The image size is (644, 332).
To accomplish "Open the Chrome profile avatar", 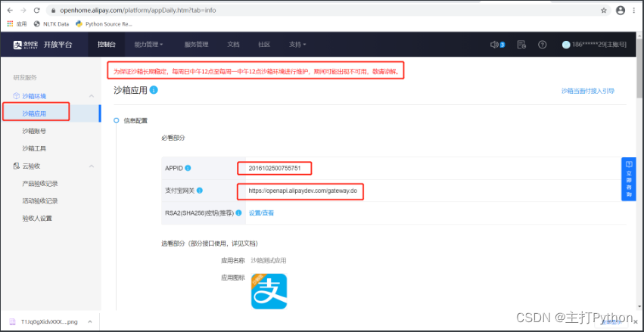I will click(621, 11).
